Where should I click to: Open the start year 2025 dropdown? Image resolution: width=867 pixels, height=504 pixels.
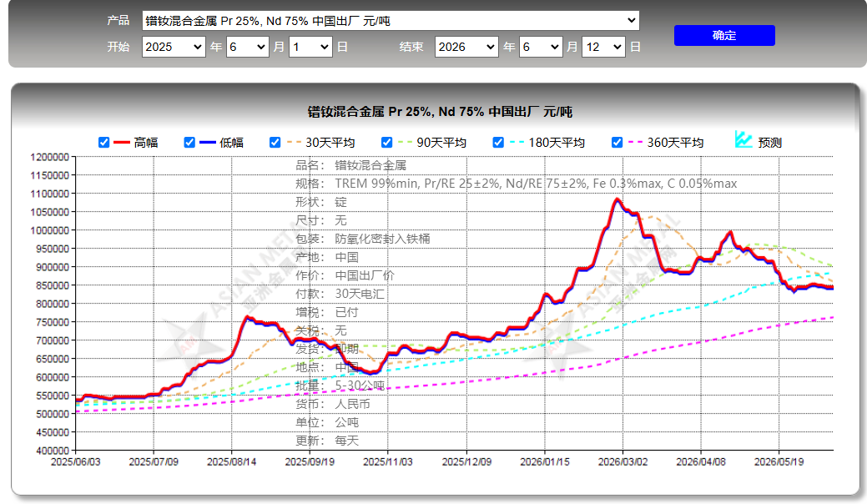pos(174,47)
